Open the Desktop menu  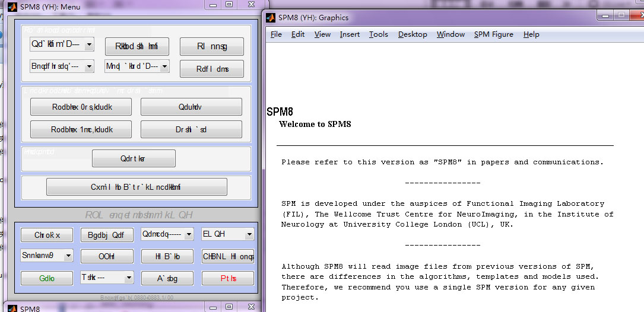[413, 34]
